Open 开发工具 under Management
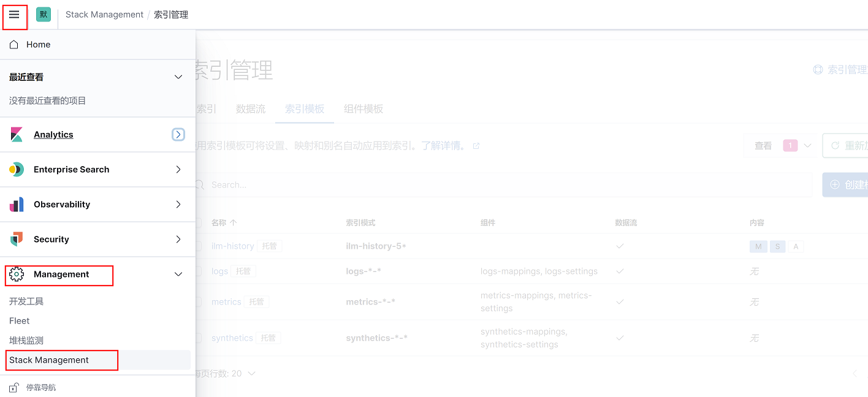 point(26,301)
